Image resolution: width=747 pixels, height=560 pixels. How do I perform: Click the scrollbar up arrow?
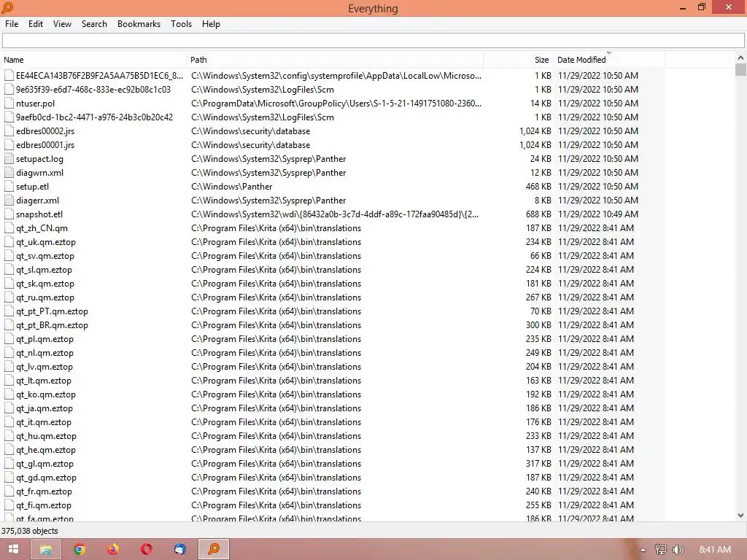tap(740, 58)
